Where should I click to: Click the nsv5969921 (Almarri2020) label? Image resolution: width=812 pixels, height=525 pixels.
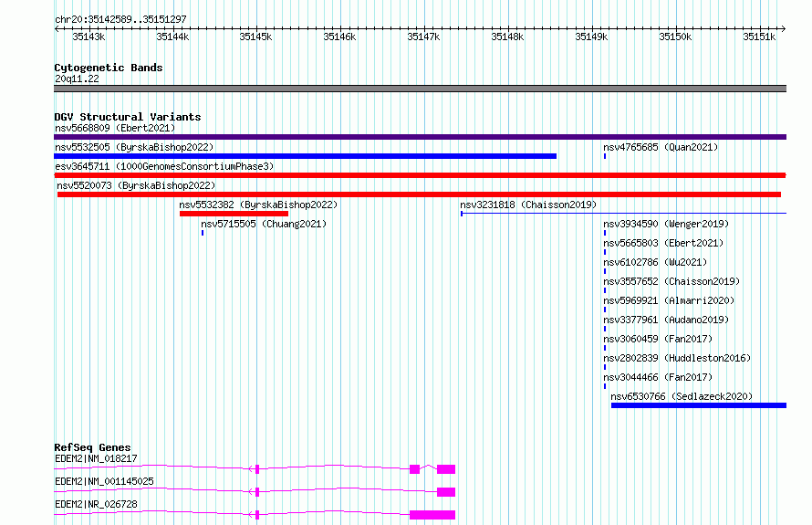(669, 300)
